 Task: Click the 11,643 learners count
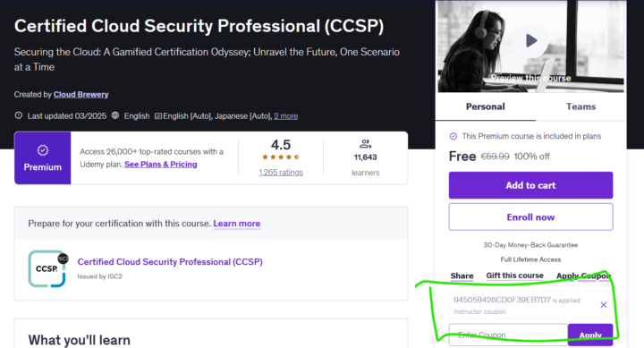(x=365, y=157)
